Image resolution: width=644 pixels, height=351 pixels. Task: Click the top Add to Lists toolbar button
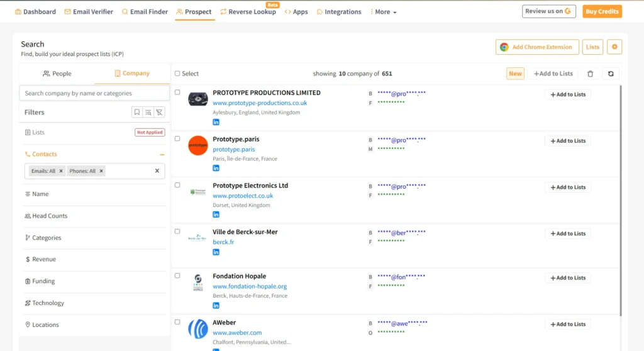[553, 74]
